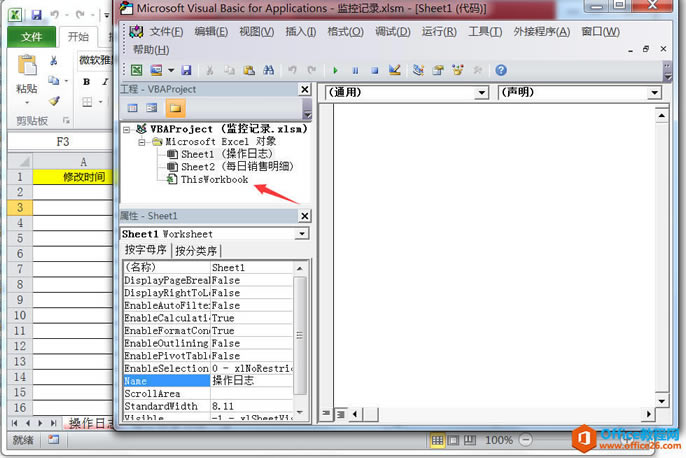Viewport: 686px width, 458px height.
Task: Open Find with the binoculars icon
Action: click(x=268, y=70)
